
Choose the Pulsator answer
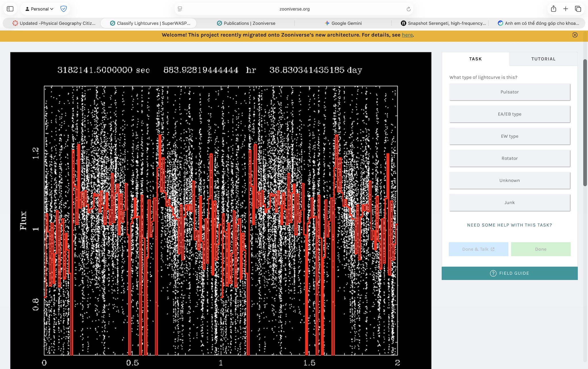pyautogui.click(x=510, y=92)
